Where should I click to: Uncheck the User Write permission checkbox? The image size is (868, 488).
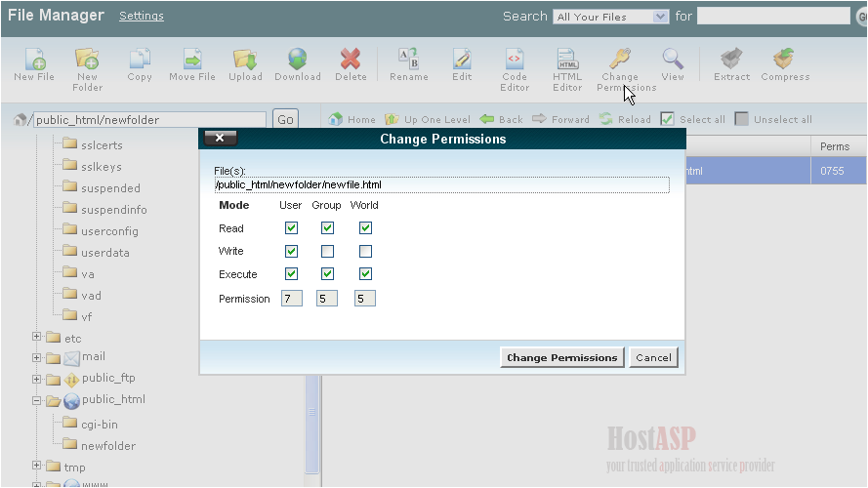point(291,252)
